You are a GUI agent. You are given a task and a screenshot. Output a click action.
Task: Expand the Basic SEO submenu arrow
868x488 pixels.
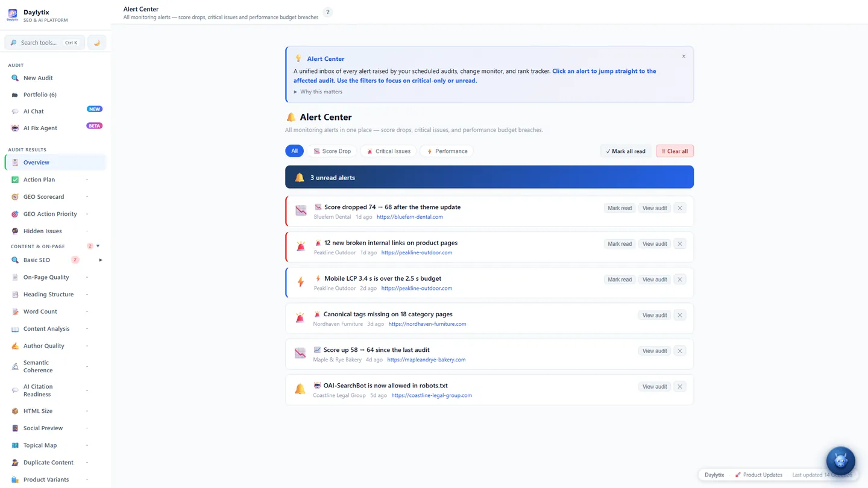point(101,260)
